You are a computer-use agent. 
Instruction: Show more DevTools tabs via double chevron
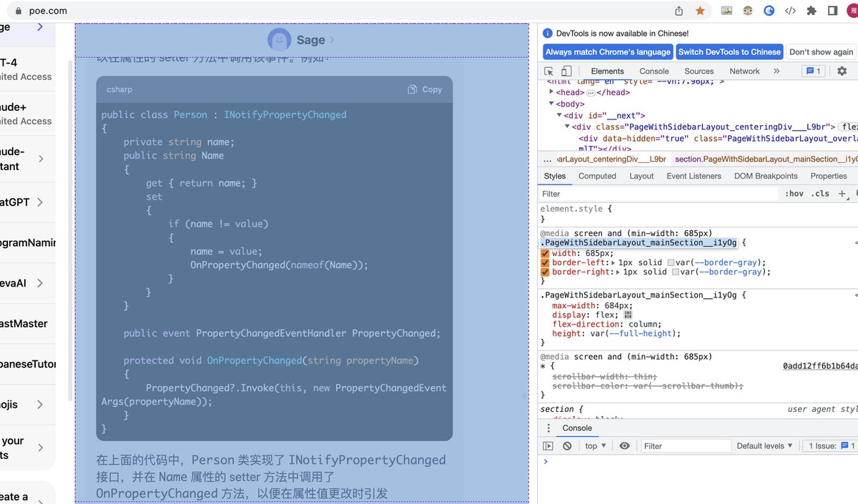click(776, 71)
